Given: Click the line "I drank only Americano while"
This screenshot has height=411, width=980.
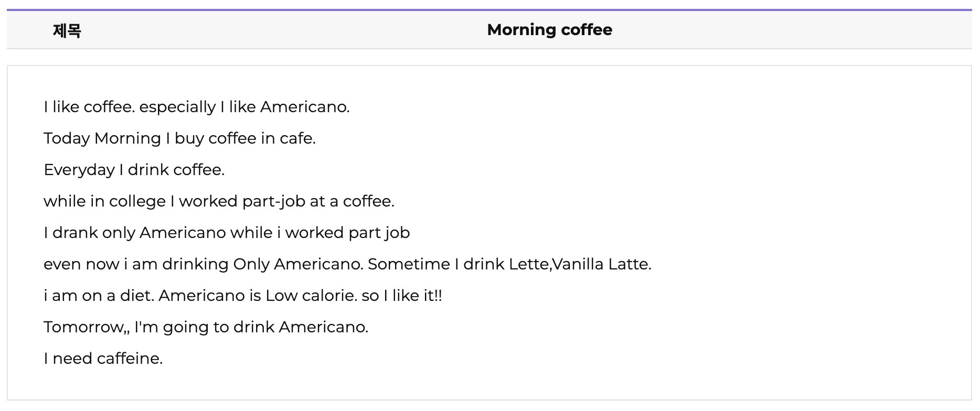Looking at the screenshot, I should coord(227,233).
